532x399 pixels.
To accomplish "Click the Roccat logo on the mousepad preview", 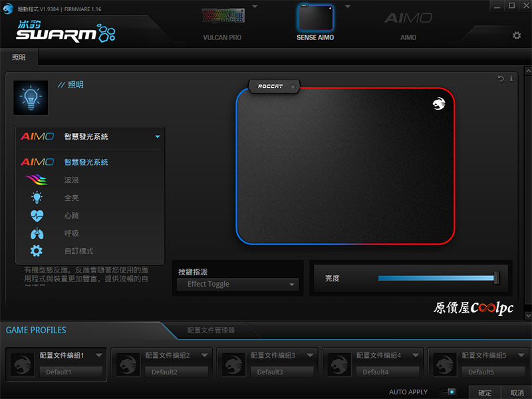I will point(439,104).
